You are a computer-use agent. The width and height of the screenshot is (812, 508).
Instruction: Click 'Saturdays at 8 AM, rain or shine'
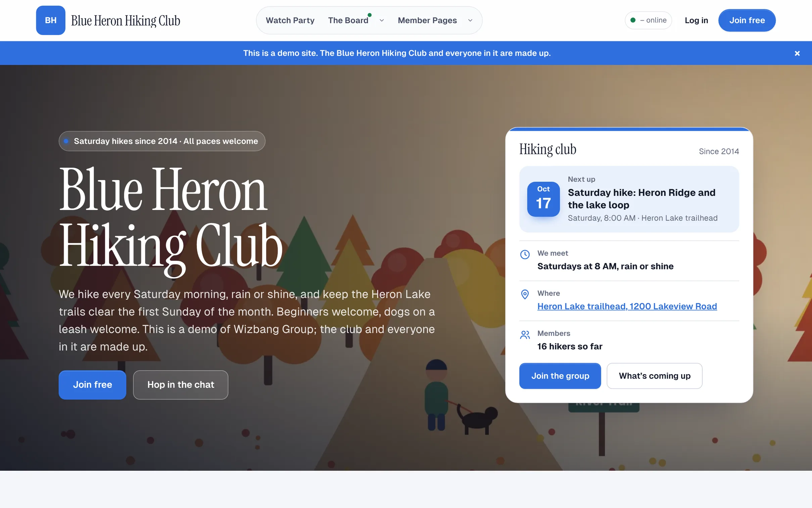pos(605,266)
